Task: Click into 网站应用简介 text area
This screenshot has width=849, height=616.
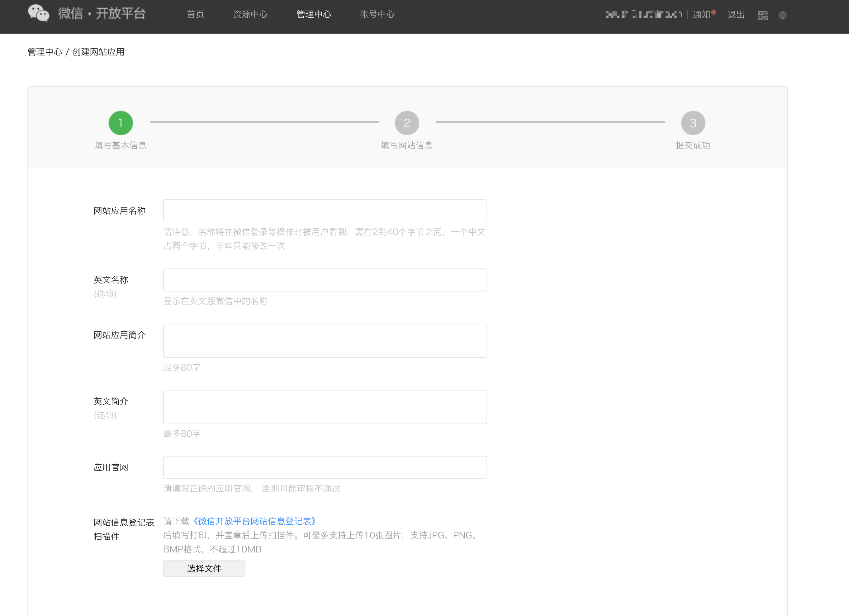Action: 325,341
